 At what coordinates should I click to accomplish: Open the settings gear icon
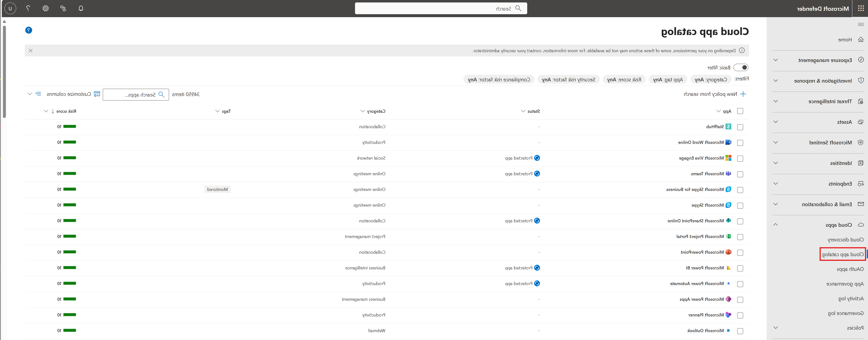point(45,8)
